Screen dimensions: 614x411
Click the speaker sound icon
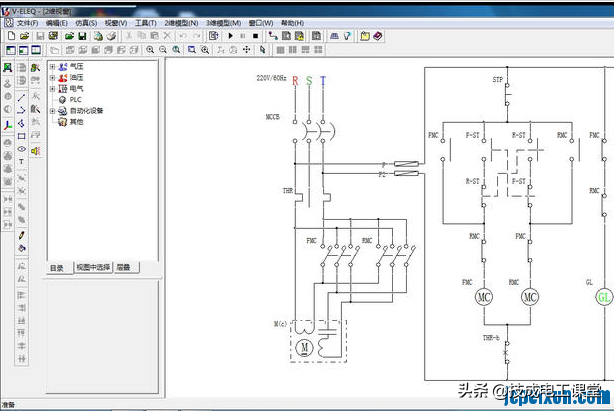[x=36, y=151]
